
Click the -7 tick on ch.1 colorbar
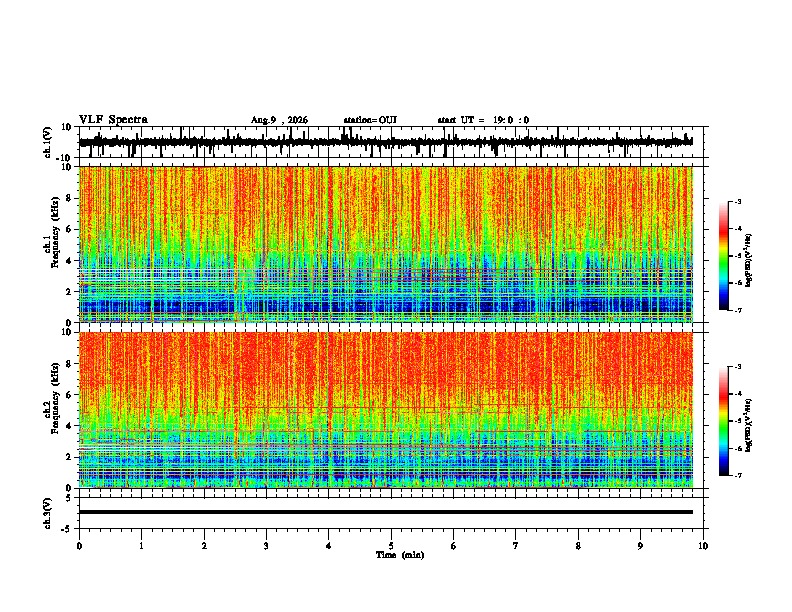click(738, 310)
